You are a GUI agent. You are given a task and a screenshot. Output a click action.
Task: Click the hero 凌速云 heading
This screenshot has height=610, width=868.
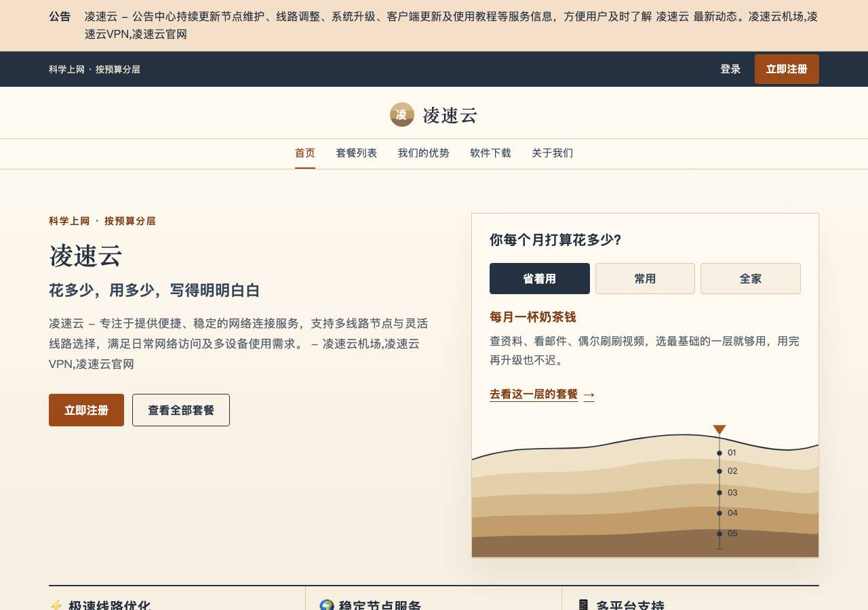coord(85,256)
